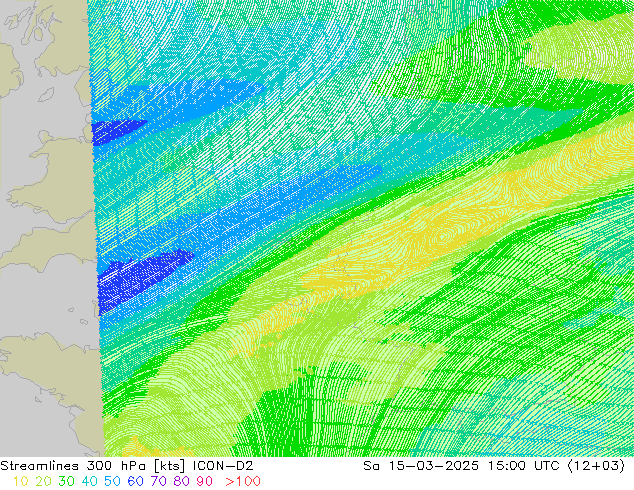Click the light green '20' legend value

click(x=43, y=481)
